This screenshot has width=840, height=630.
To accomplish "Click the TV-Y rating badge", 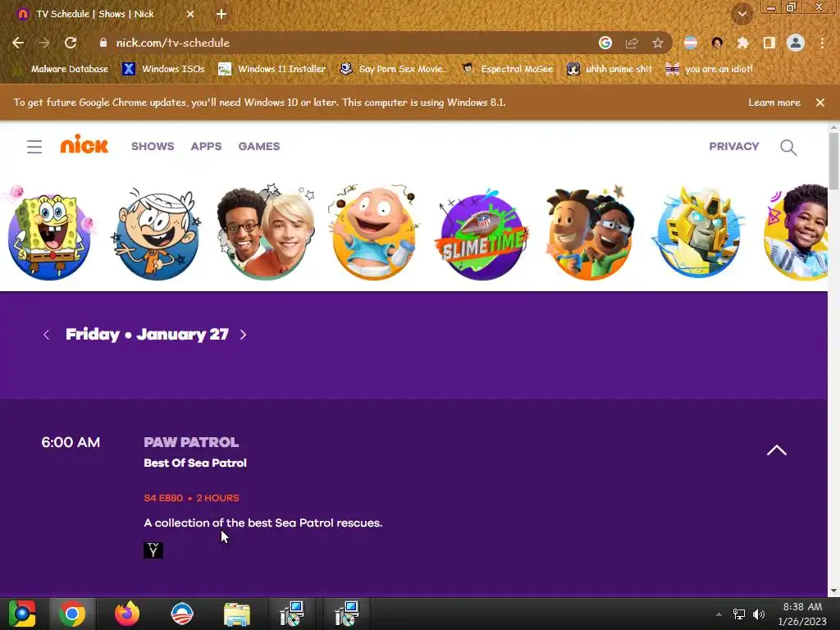I will coord(153,550).
